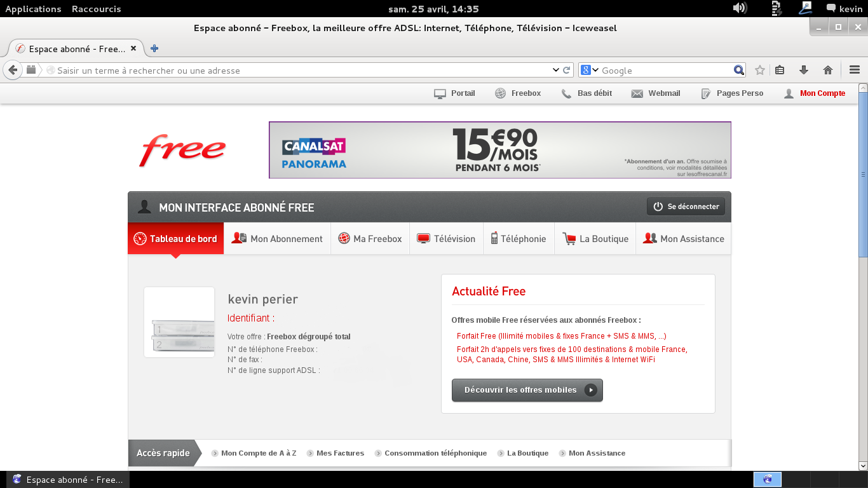
Task: Click the open-tabs folder icon beside back button
Action: tap(31, 70)
